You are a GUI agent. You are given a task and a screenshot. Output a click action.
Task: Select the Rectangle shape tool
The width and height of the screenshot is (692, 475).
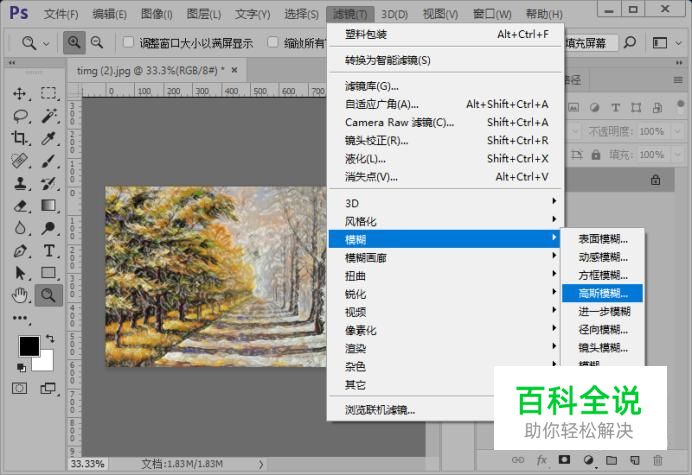[x=49, y=273]
